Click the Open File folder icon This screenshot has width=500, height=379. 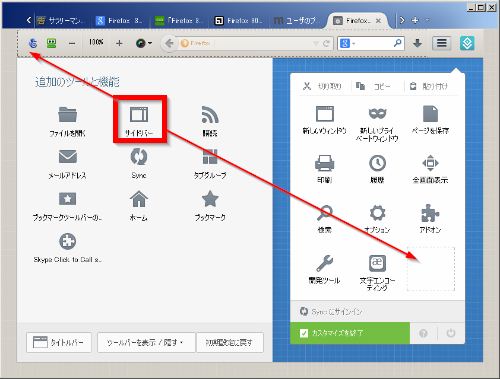68,115
